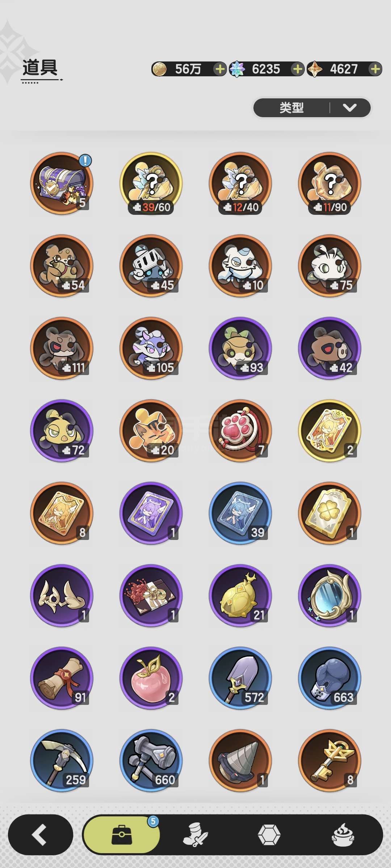Expand the 类型 type filter dropdown
Image resolution: width=391 pixels, height=868 pixels.
tap(312, 108)
